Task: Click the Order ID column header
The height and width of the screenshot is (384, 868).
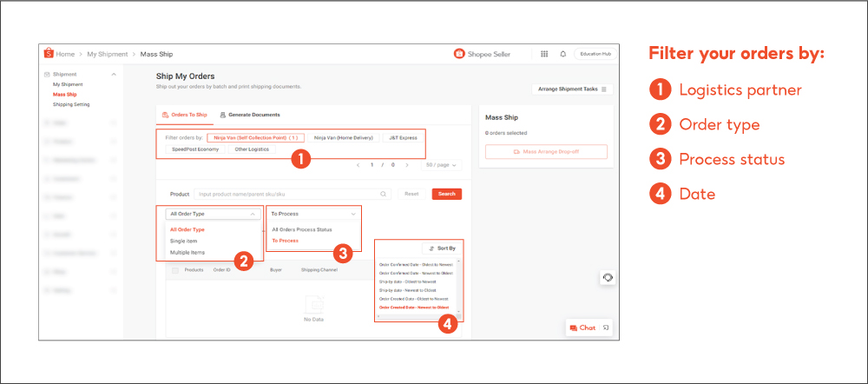Action: [x=222, y=270]
